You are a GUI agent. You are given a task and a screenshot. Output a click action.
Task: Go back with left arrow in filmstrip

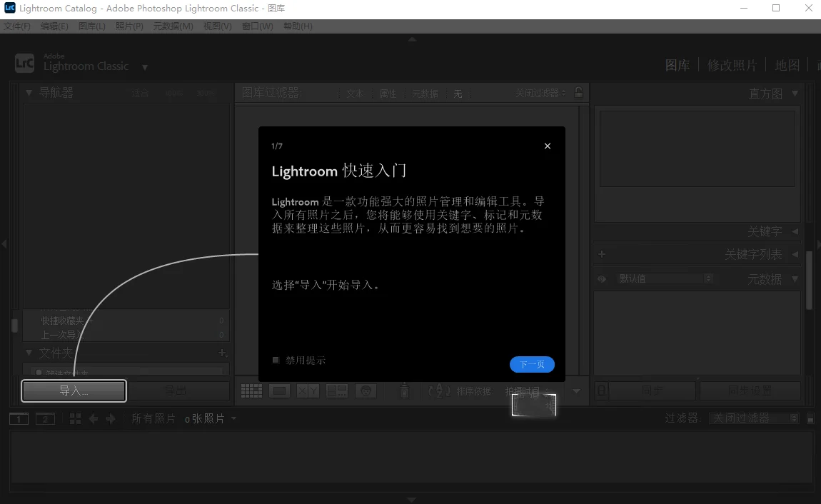coord(94,419)
